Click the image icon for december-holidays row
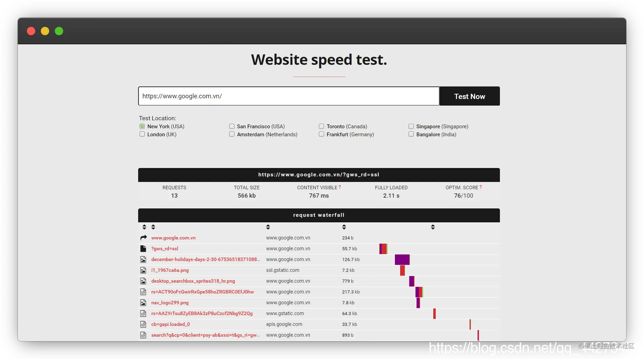The width and height of the screenshot is (644, 359). coord(143,259)
